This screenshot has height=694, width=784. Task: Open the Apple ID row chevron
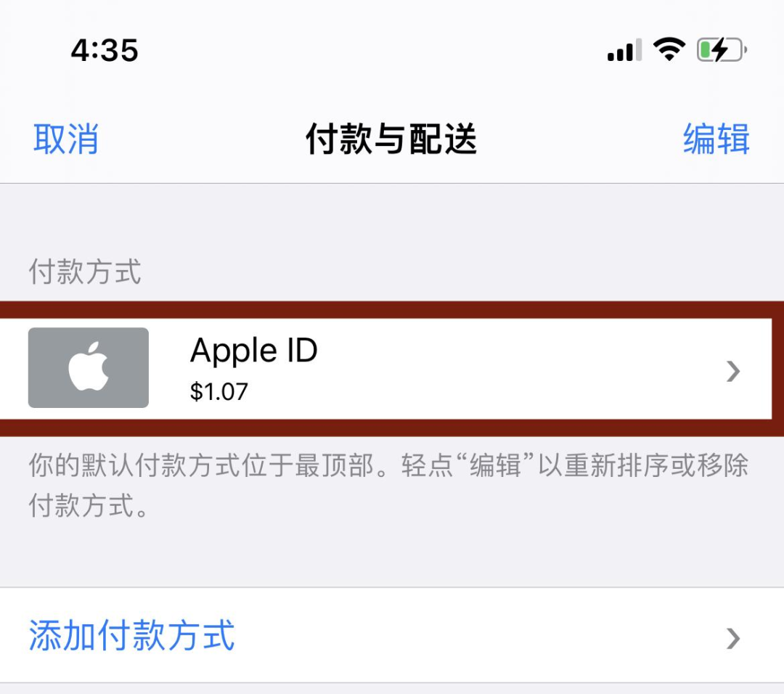pyautogui.click(x=733, y=371)
